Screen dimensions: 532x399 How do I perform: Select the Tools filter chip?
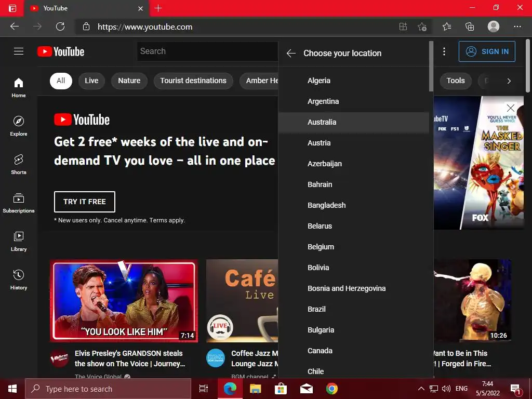coord(456,81)
